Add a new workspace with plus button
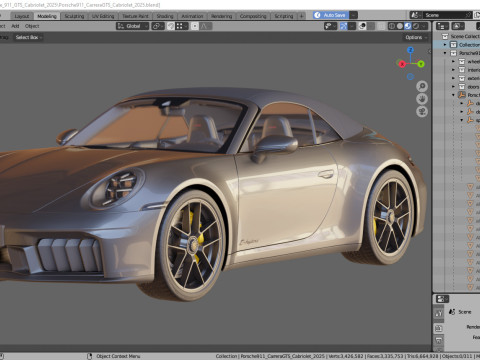This screenshot has height=360, width=480. point(301,16)
